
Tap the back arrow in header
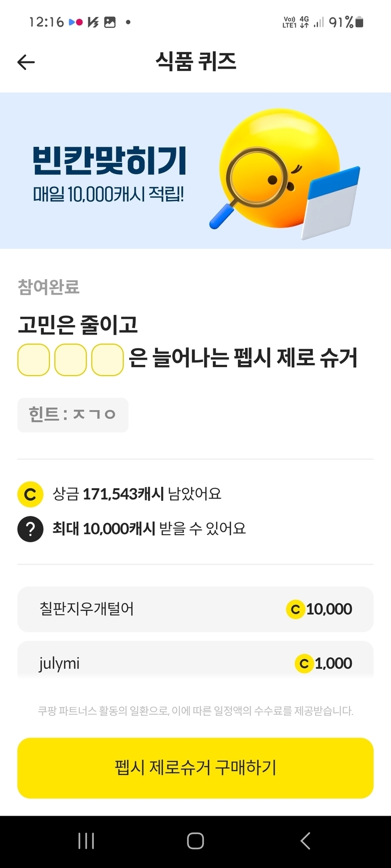pyautogui.click(x=26, y=62)
